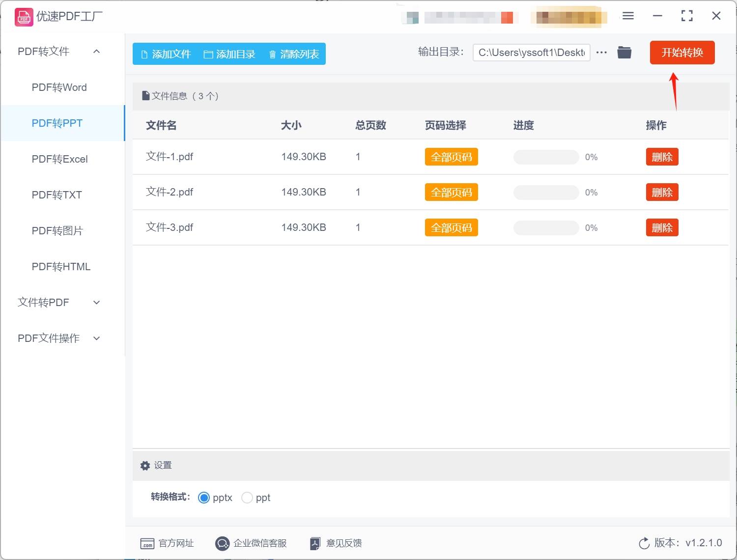Select the 文件-2.pdf file name

[170, 192]
